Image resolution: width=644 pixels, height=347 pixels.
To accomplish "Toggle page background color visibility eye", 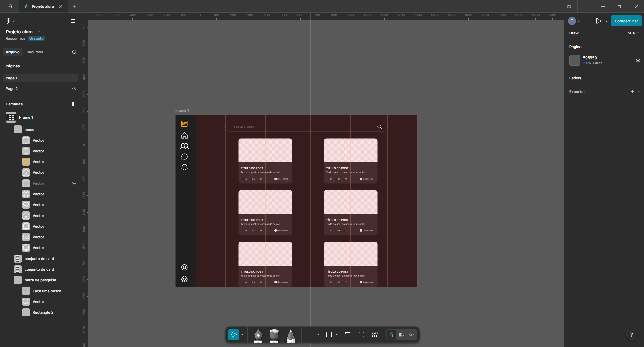I will (638, 60).
